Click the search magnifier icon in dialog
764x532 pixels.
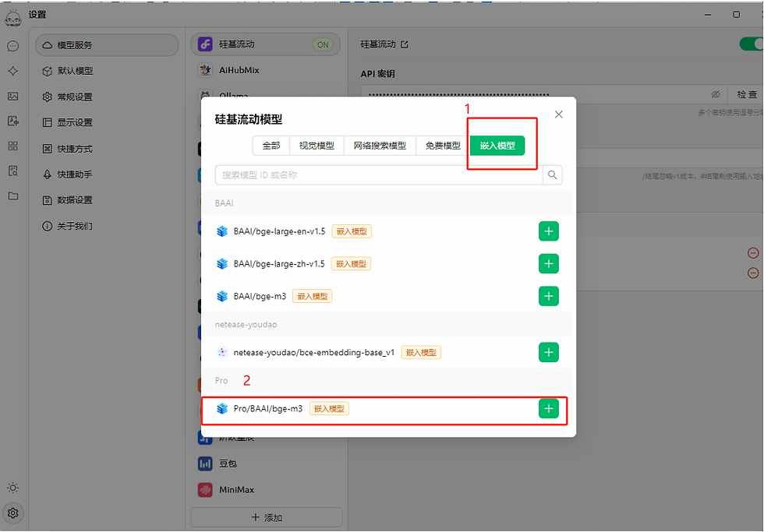pos(552,174)
